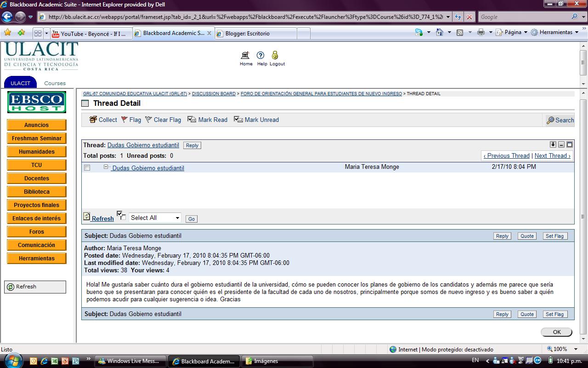Click the Clear Flag icon
The width and height of the screenshot is (588, 368).
click(x=148, y=120)
